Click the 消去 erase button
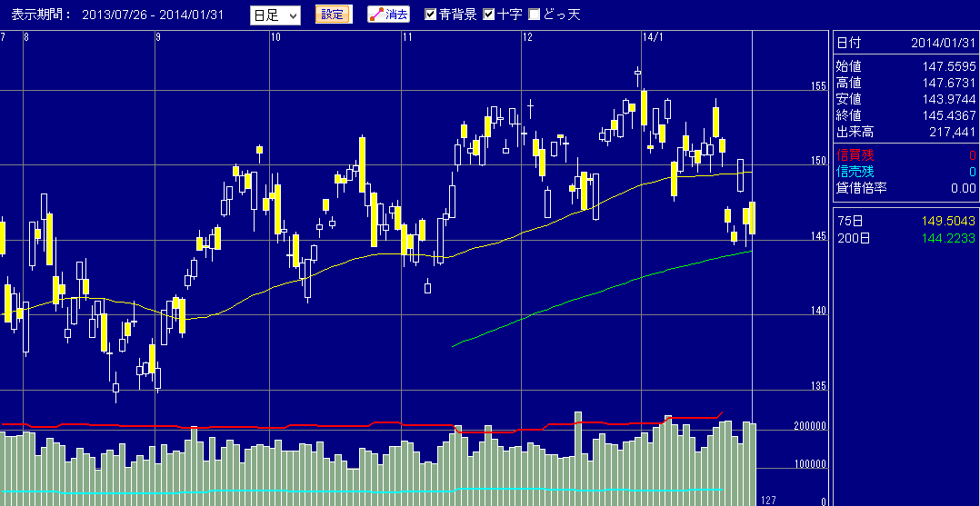Image resolution: width=980 pixels, height=506 pixels. 389,15
